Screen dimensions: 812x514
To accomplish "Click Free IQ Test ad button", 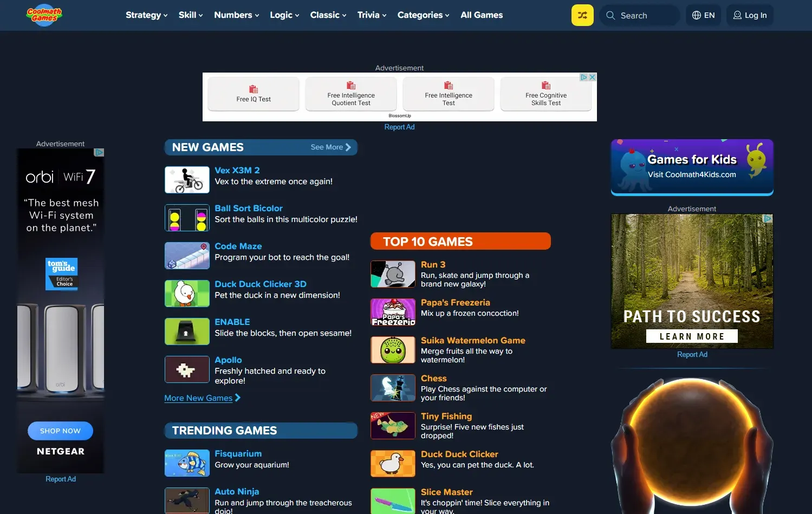I will pos(254,94).
